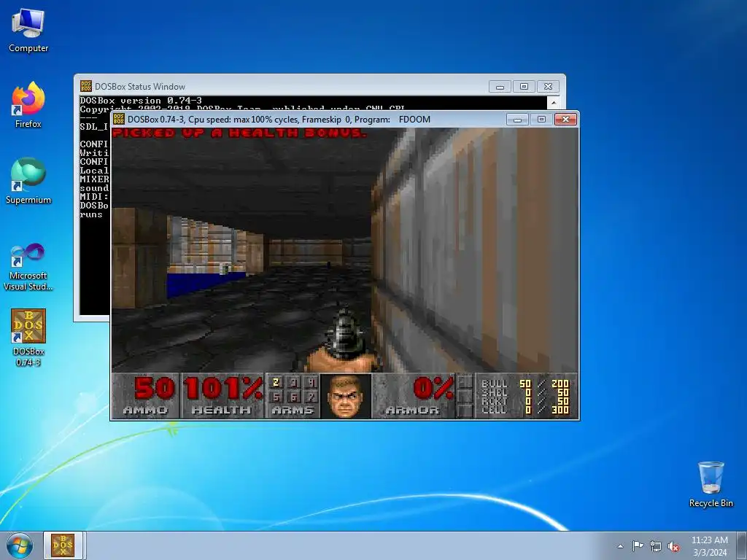The image size is (747, 560).
Task: Click the DOSBox Status Window title icon
Action: tap(86, 86)
